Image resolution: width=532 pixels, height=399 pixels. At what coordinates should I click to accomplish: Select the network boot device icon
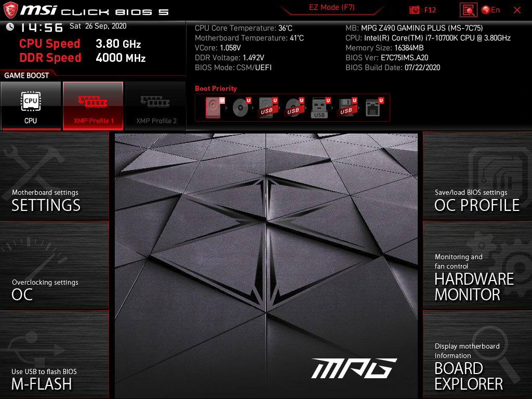pyautogui.click(x=374, y=108)
